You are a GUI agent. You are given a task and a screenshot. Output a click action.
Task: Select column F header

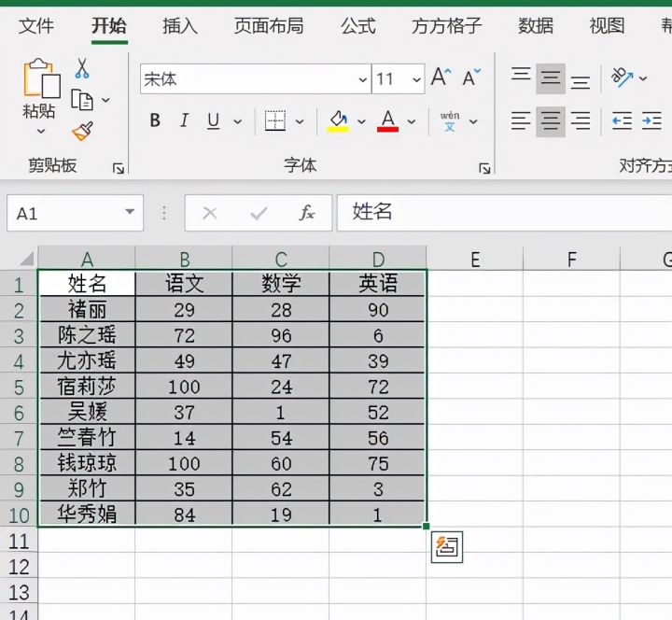(x=572, y=259)
